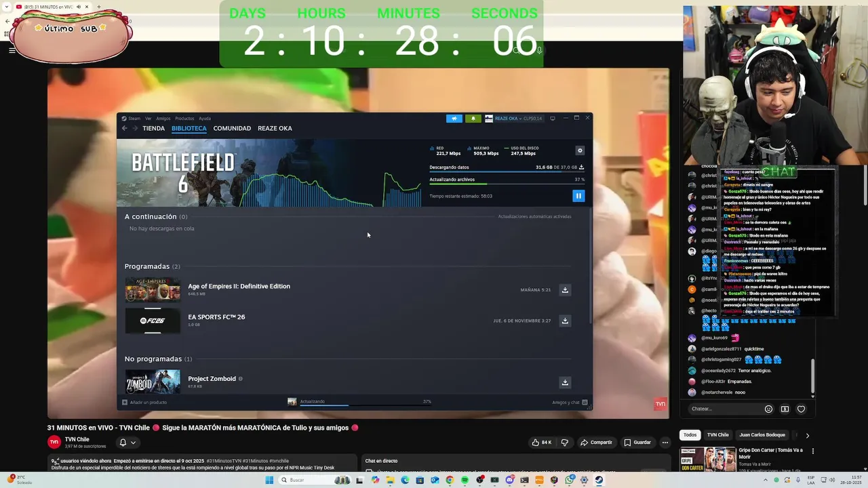Select the TVN Chile filter chip
Image resolution: width=868 pixels, height=488 pixels.
click(717, 435)
